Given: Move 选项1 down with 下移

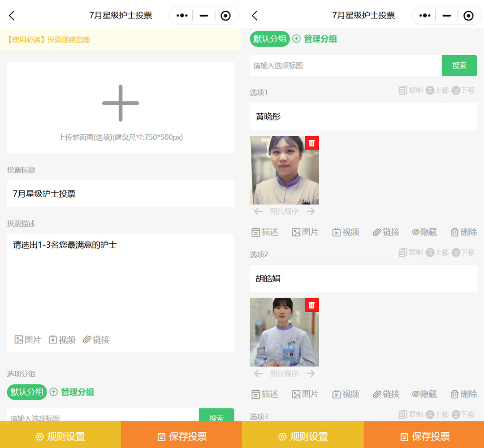Looking at the screenshot, I should click(x=463, y=90).
